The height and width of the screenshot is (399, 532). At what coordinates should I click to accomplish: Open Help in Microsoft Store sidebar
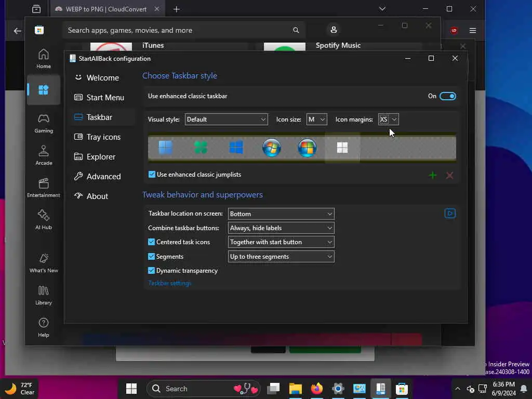[x=44, y=327]
